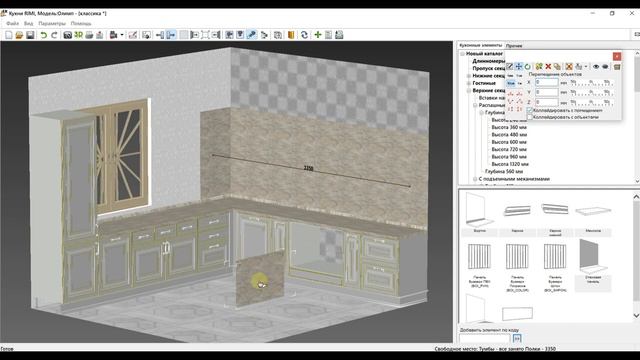Click the Z axis offset ruler slider

tap(591, 102)
